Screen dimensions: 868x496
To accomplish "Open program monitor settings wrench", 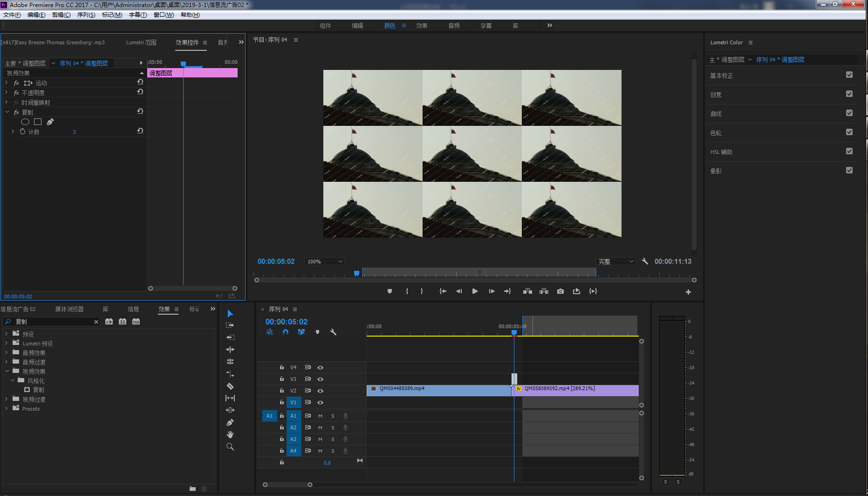I will pyautogui.click(x=645, y=261).
